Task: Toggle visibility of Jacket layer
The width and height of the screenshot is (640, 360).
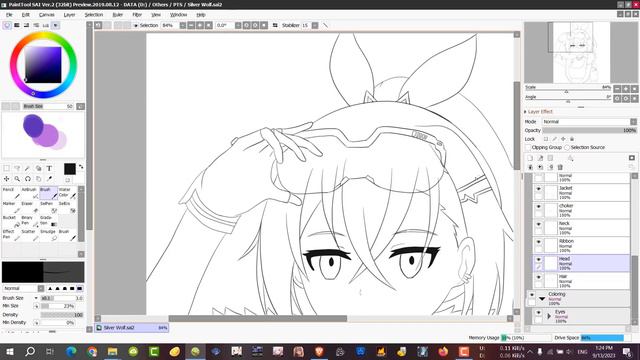Action: coord(538,189)
